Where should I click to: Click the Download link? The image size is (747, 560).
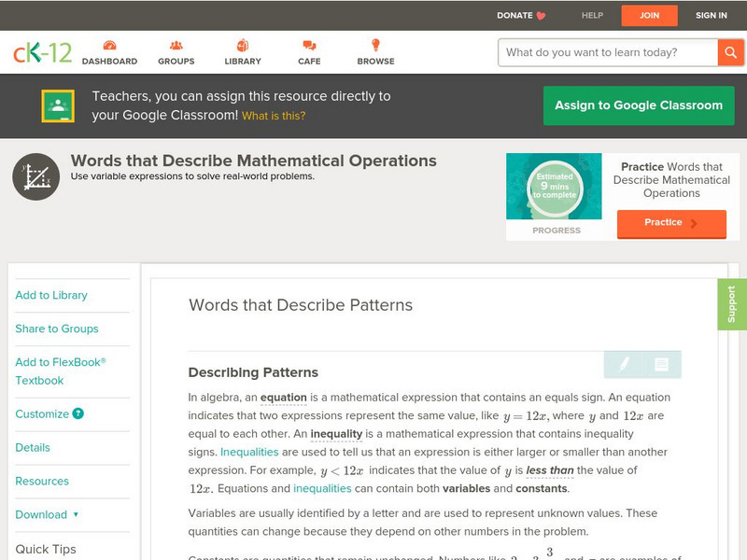click(41, 515)
